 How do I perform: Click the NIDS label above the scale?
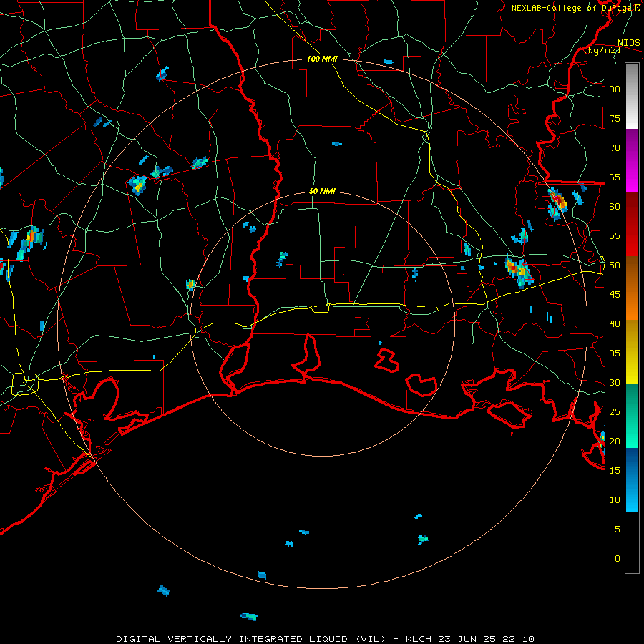(628, 42)
